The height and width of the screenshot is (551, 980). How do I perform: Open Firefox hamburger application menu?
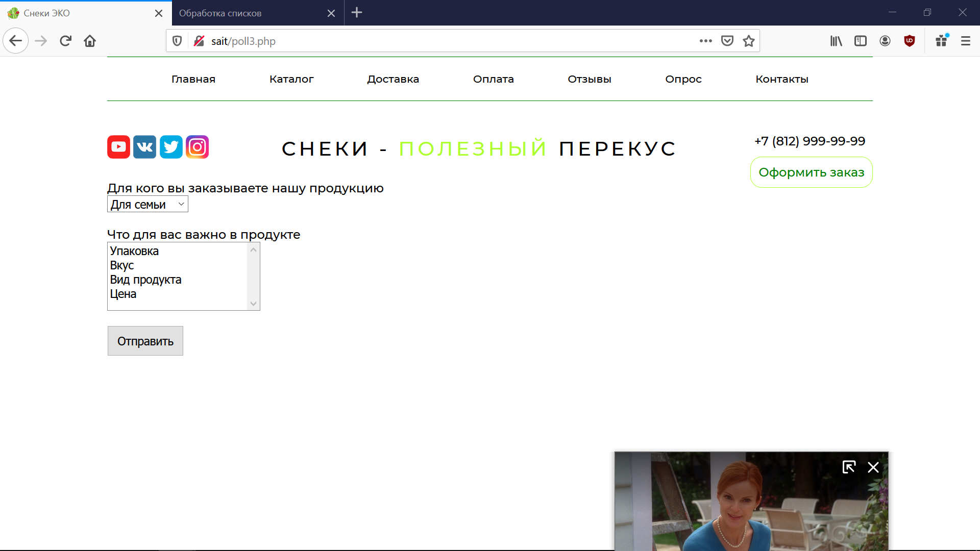965,41
